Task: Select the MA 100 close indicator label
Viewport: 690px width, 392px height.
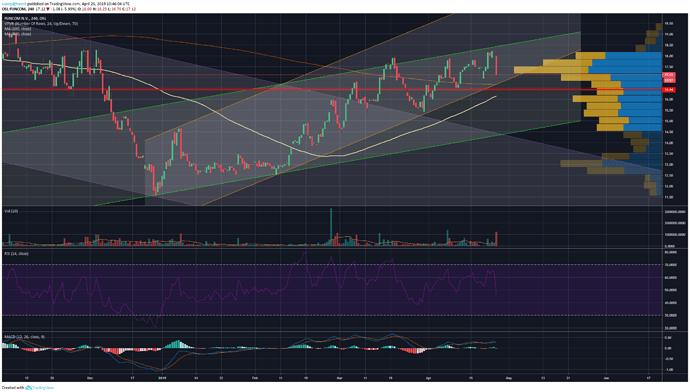Action: (x=18, y=29)
